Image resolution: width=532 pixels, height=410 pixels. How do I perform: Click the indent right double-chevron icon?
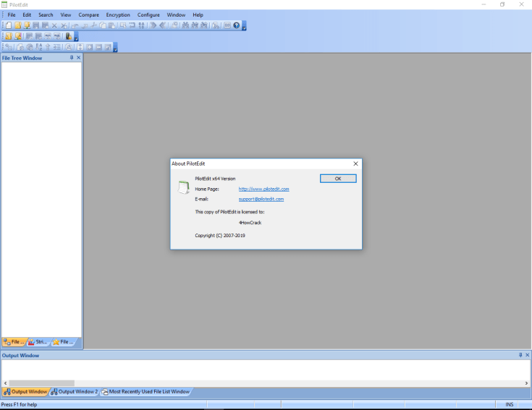pyautogui.click(x=153, y=25)
